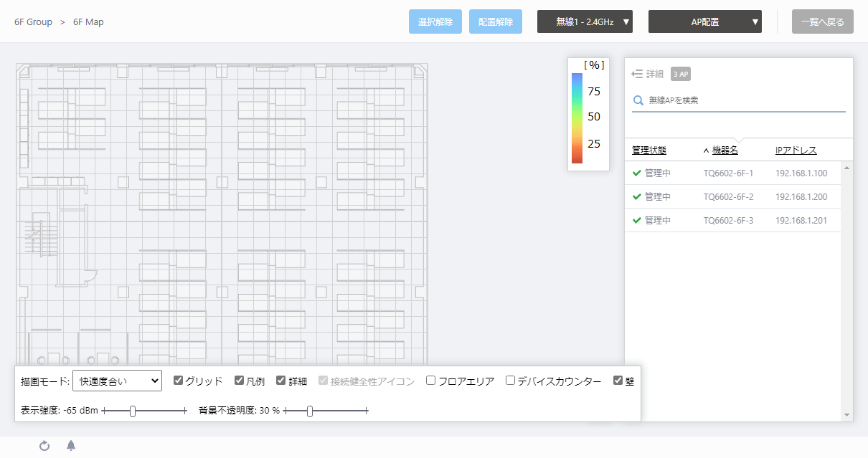Enable the デバイスカウンター checkbox
This screenshot has width=868, height=458.
pos(511,381)
